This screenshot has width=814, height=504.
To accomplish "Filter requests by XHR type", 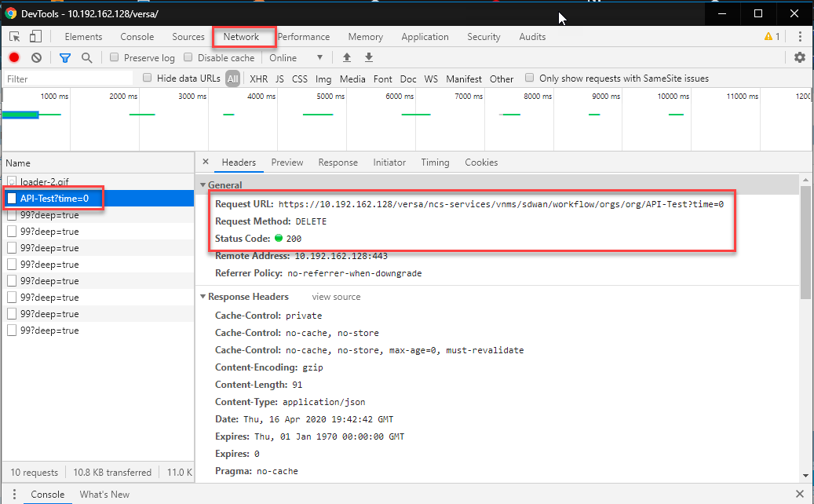I will coord(258,79).
